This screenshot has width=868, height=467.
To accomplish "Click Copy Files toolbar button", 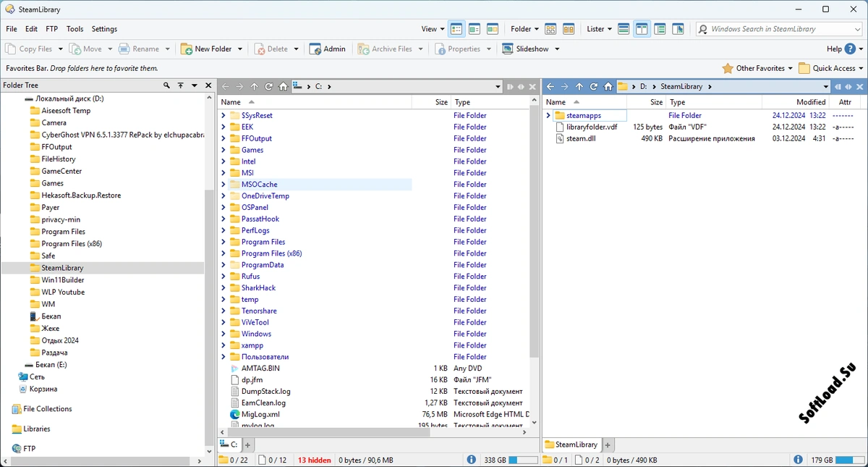I will pos(30,49).
